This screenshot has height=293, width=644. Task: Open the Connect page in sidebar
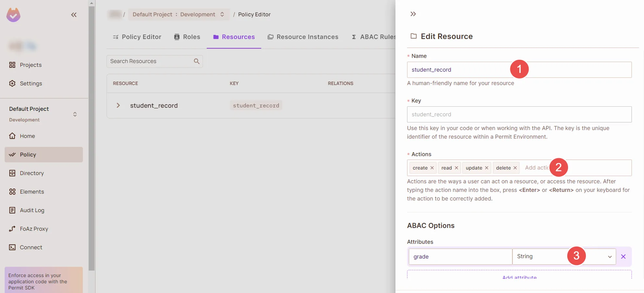coord(31,247)
